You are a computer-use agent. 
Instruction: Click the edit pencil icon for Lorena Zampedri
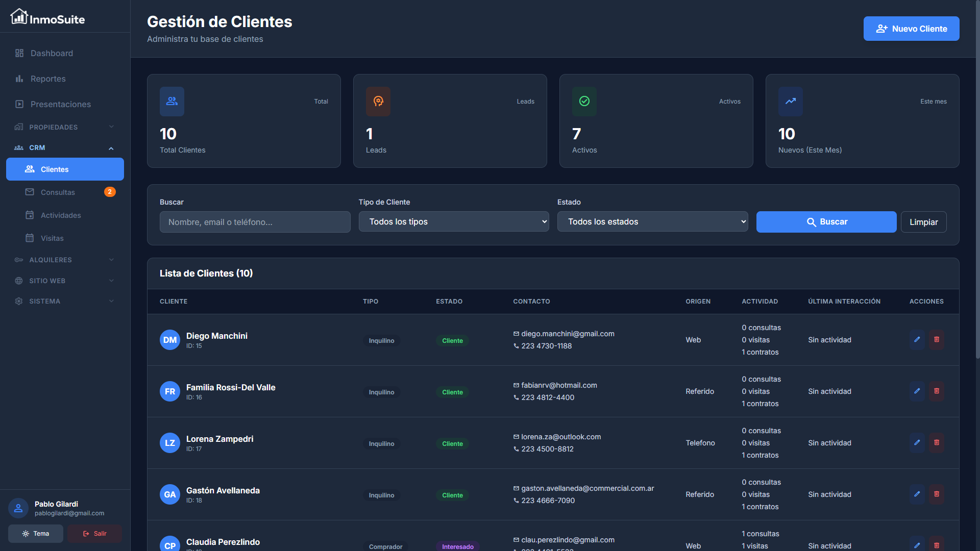pos(917,443)
